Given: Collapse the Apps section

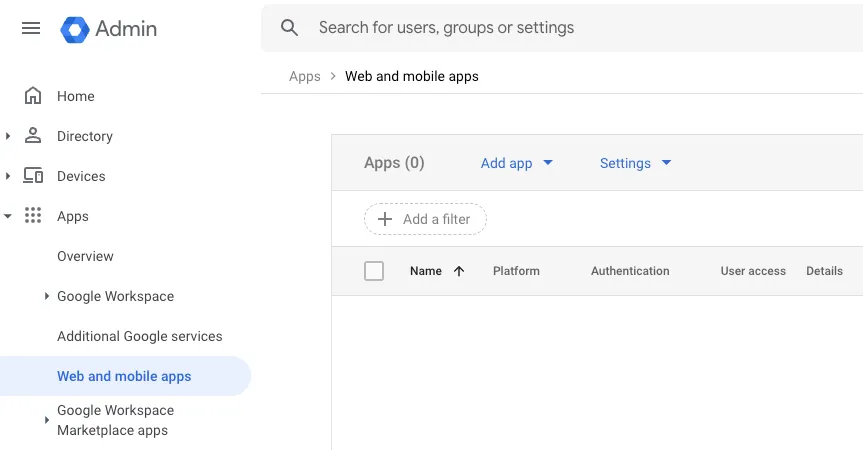Looking at the screenshot, I should coord(8,216).
